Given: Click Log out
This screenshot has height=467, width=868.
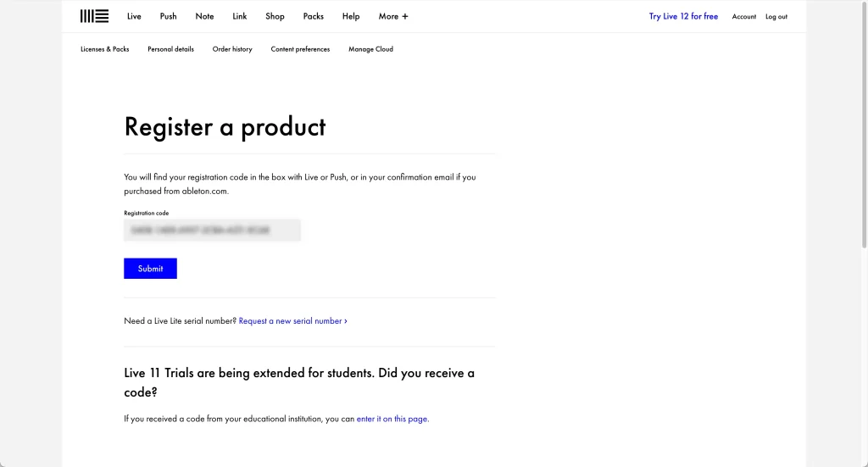Looking at the screenshot, I should coord(776,17).
